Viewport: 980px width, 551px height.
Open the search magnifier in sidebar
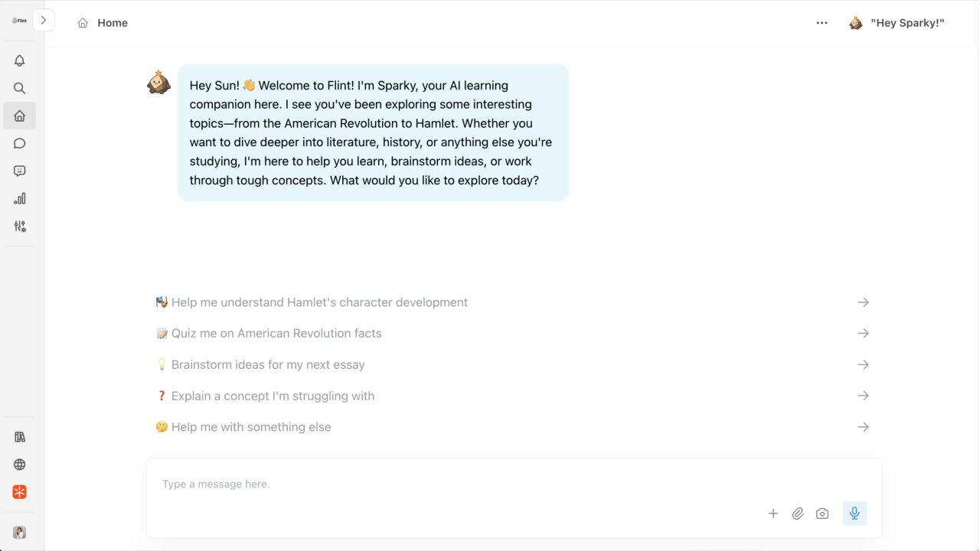coord(20,88)
